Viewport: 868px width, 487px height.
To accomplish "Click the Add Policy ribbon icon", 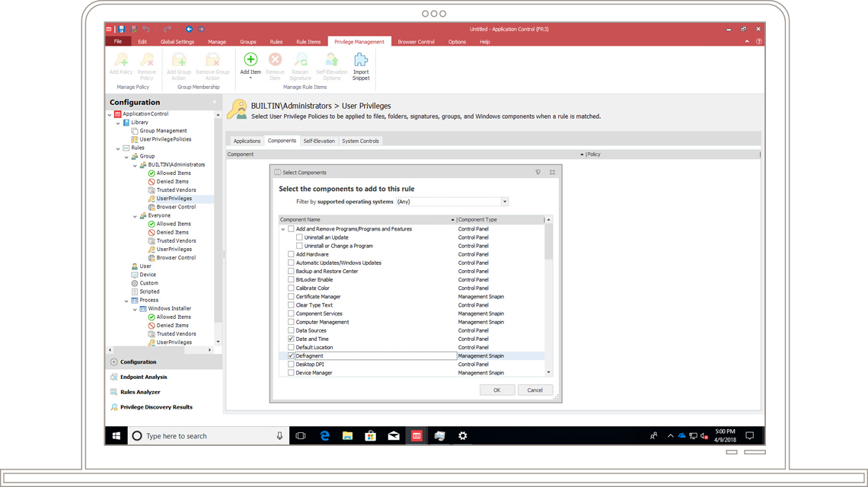I will tap(121, 60).
